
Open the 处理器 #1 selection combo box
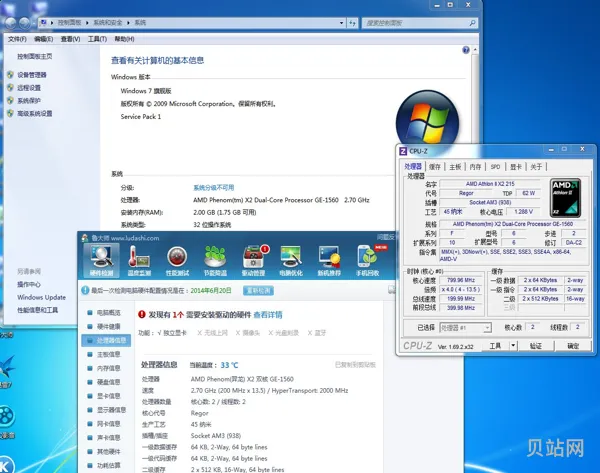click(x=465, y=328)
